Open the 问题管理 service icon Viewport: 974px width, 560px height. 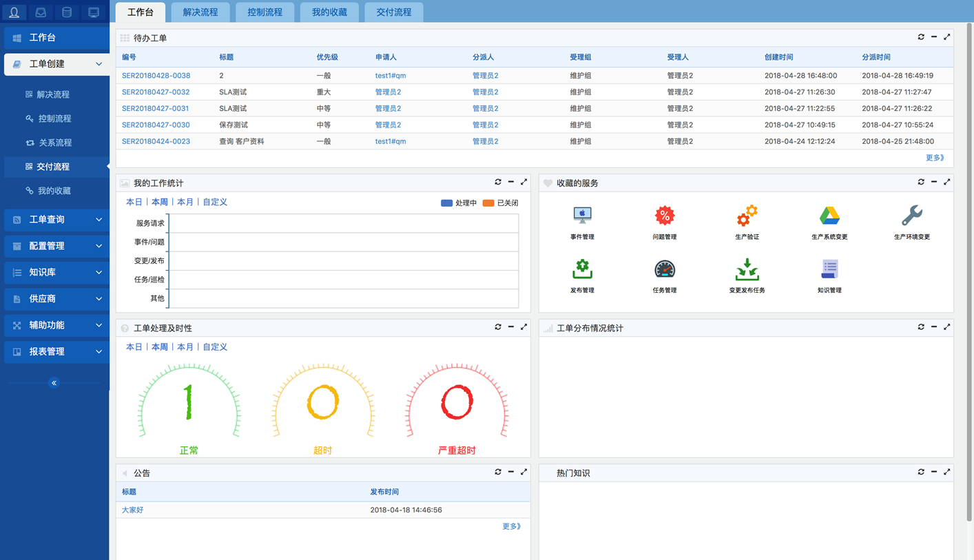tap(664, 216)
